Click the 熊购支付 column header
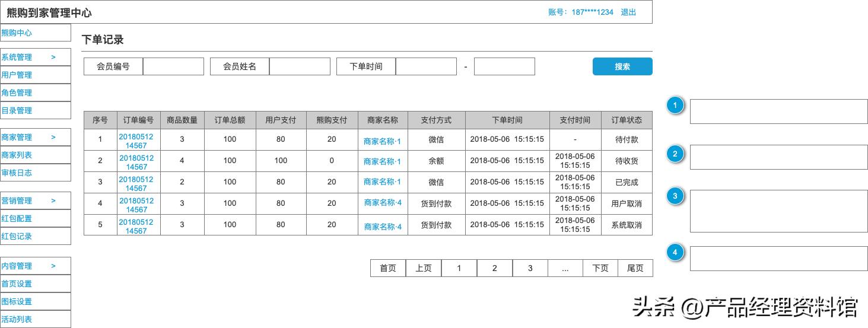The image size is (868, 328). click(332, 120)
